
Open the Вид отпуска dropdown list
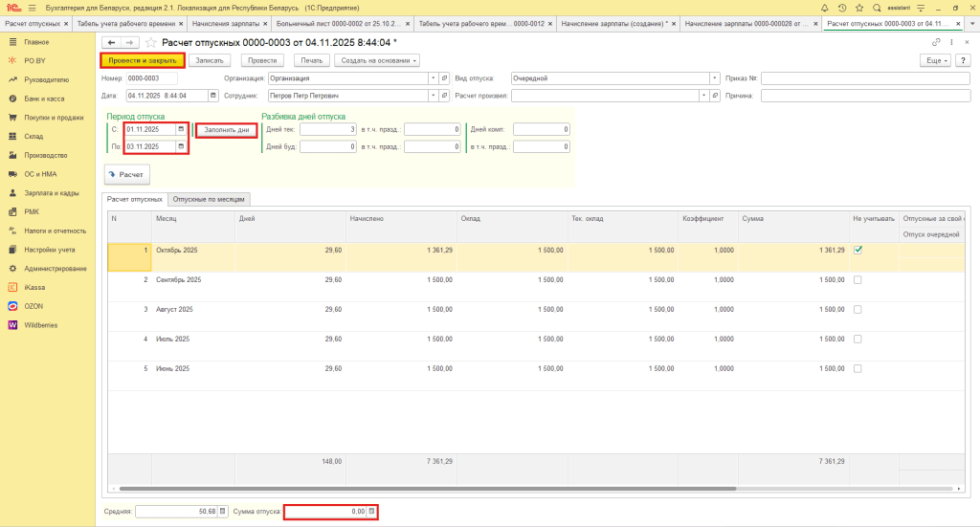[714, 78]
